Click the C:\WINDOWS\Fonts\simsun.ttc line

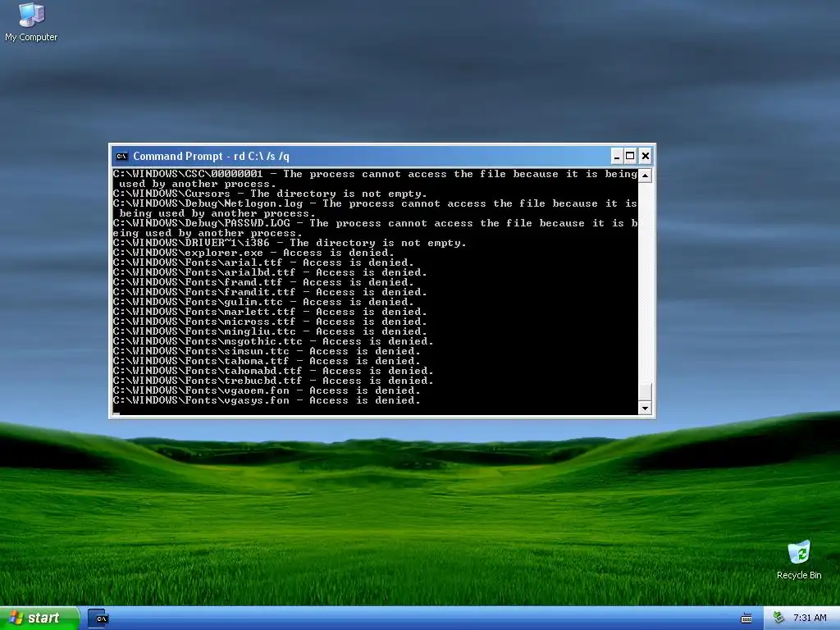(267, 351)
